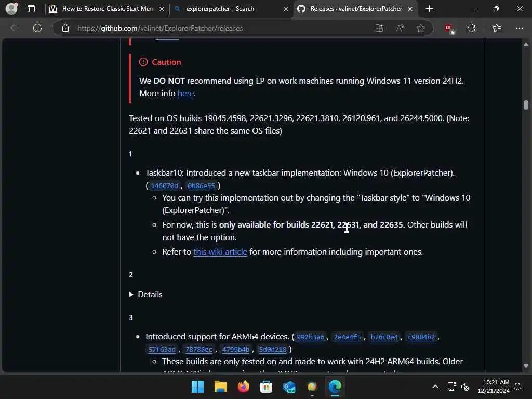Click the 'Introduced support for ARM64 devices' text
Image resolution: width=532 pixels, height=399 pixels.
[217, 336]
